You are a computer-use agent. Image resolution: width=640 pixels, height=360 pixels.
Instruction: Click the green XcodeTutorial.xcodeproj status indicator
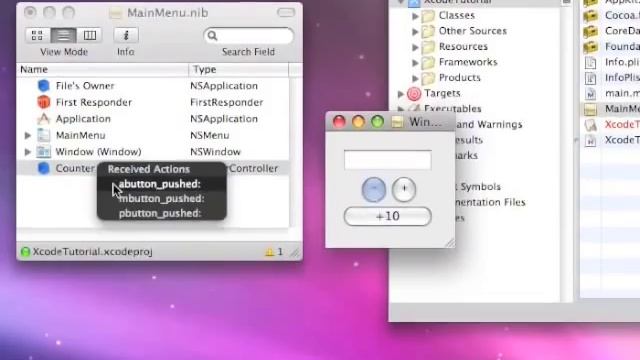click(25, 252)
